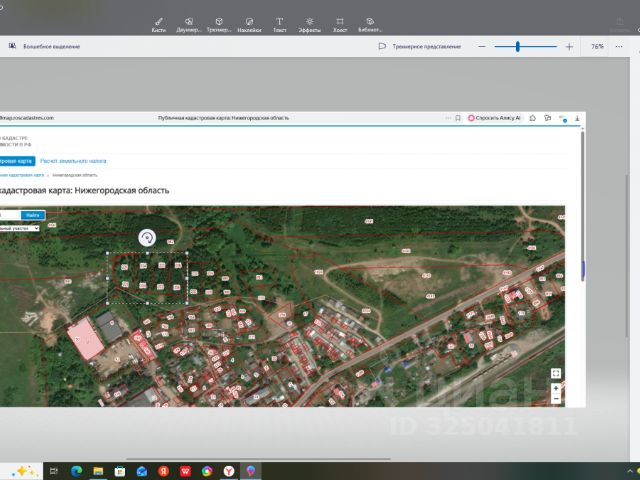
Task: Open File Explorer from the taskbar
Action: coord(97,470)
